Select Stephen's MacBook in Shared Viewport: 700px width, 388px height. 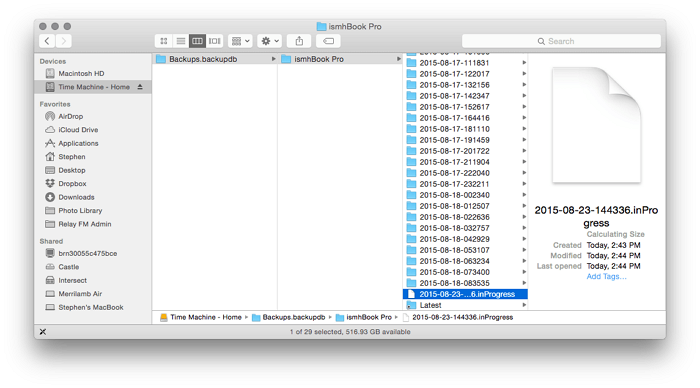(x=93, y=307)
